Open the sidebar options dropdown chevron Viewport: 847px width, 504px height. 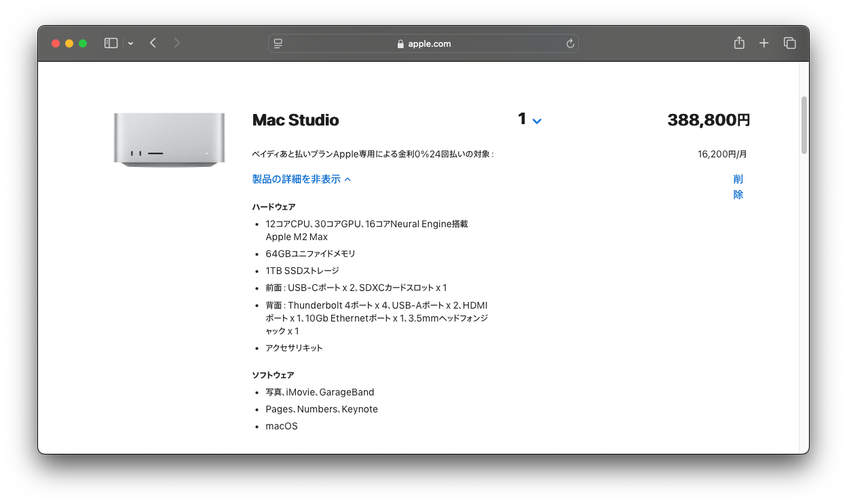tap(130, 43)
